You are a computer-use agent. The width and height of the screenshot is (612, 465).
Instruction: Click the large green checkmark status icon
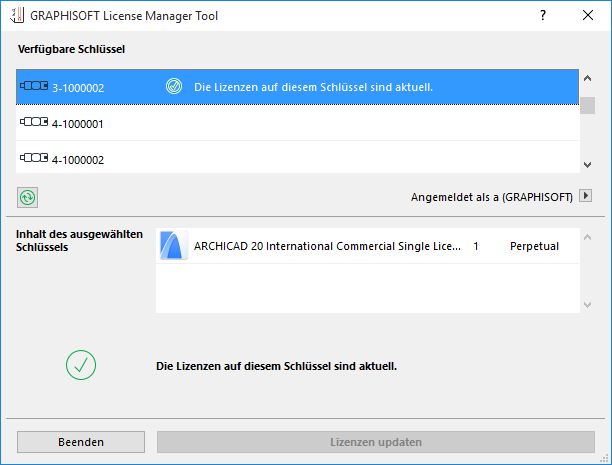tap(81, 366)
